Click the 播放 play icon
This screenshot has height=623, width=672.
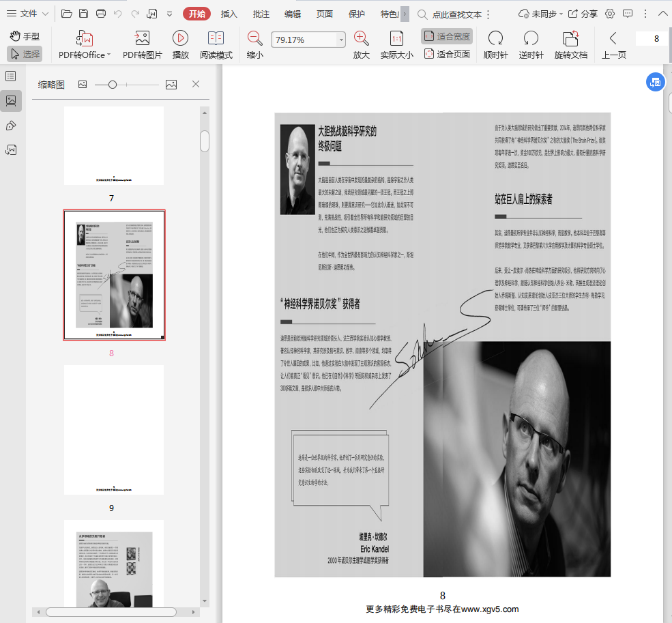[180, 39]
